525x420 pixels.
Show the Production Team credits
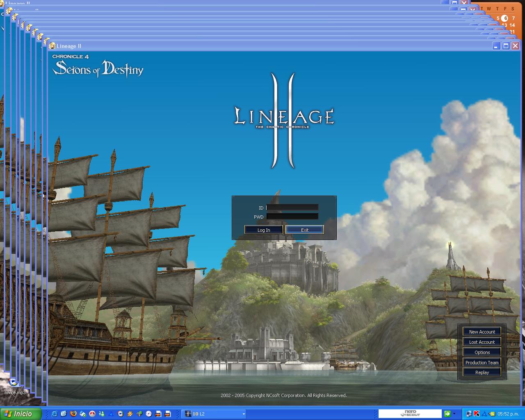[x=482, y=362]
